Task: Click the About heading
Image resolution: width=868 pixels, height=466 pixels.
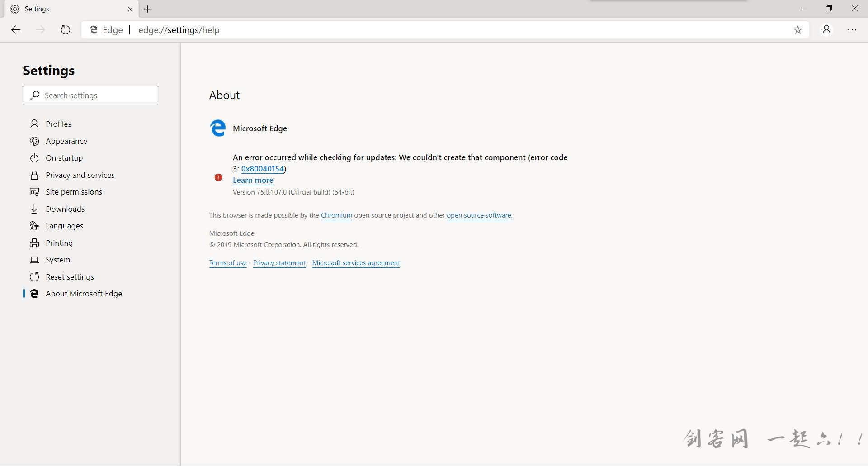Action: pyautogui.click(x=225, y=95)
